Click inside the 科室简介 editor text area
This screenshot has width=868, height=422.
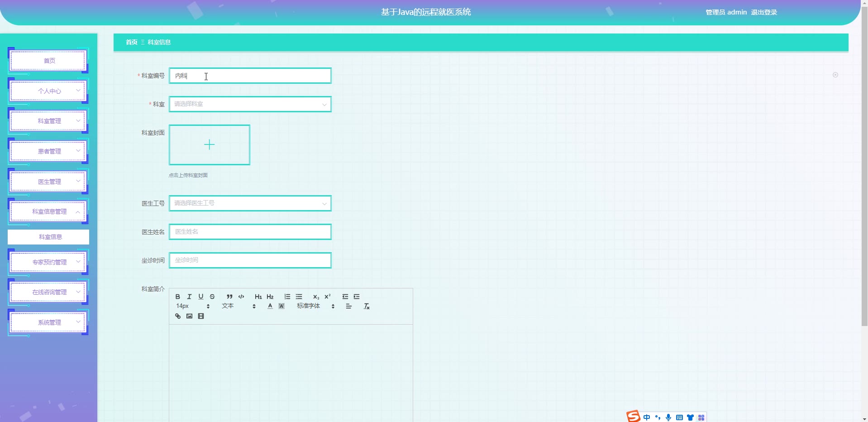point(291,373)
